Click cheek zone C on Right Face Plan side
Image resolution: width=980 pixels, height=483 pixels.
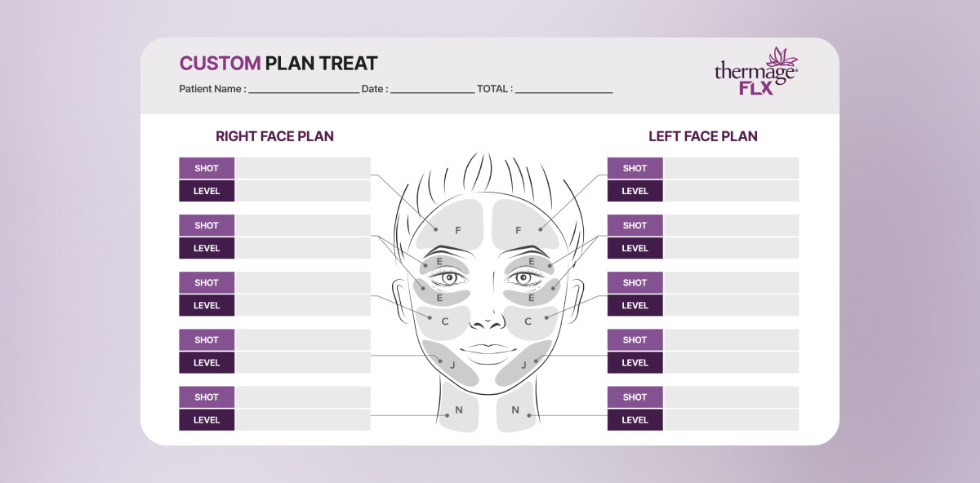click(443, 321)
